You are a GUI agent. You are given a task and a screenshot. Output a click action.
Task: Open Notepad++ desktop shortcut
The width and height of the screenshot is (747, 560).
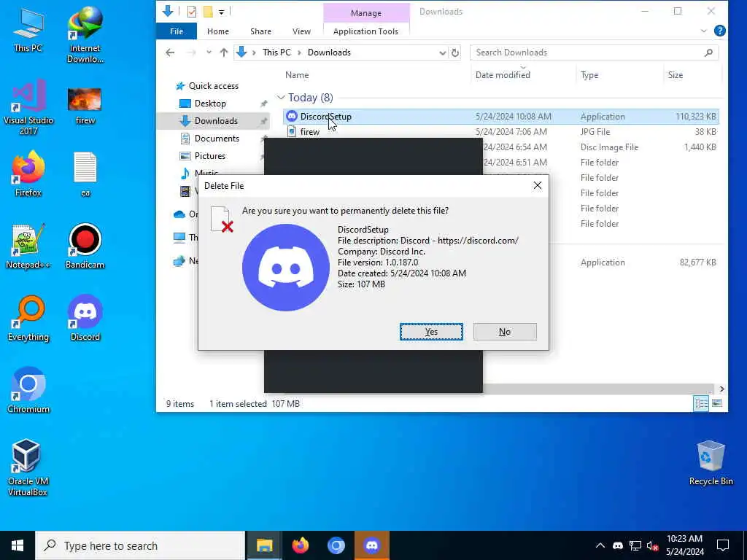pos(28,246)
